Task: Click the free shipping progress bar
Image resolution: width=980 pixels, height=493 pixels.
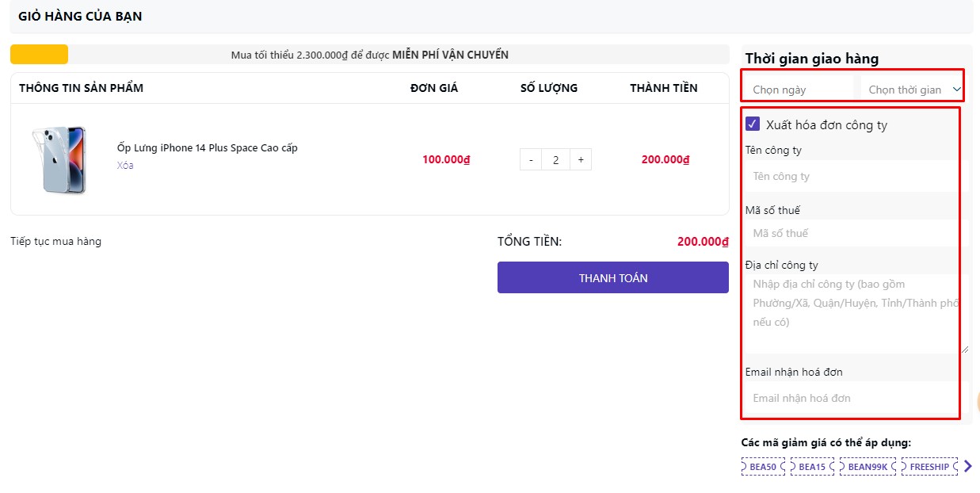Action: [x=369, y=55]
